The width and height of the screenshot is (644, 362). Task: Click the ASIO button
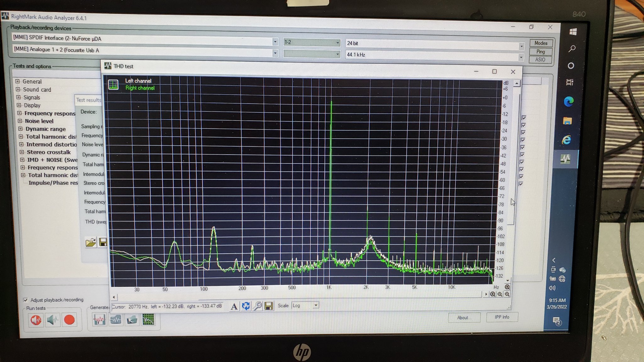pos(540,59)
